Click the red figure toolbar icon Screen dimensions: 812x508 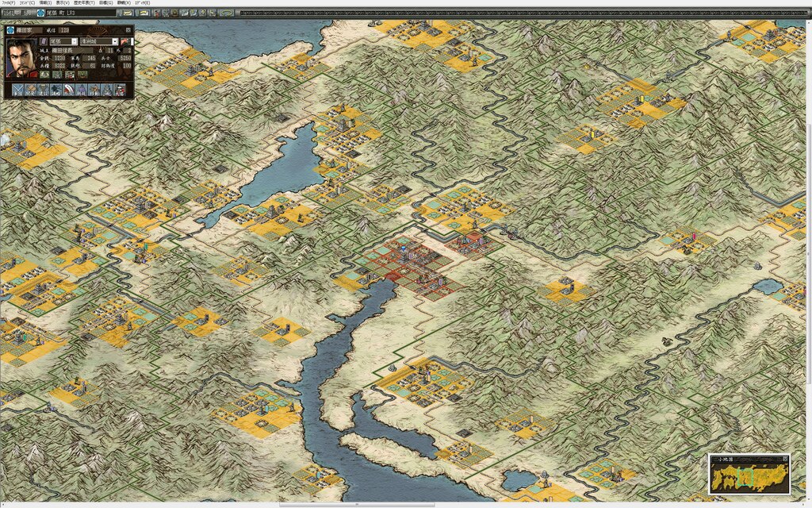pos(157,13)
